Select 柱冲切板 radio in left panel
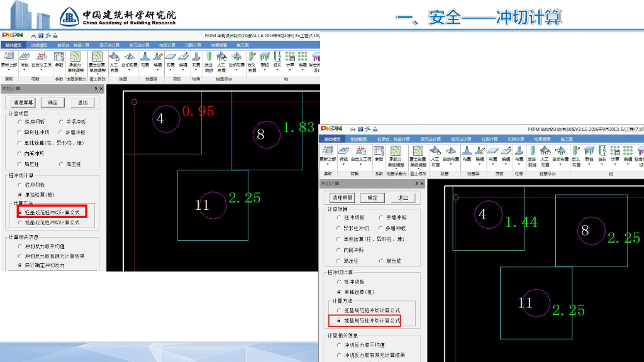 coord(21,122)
